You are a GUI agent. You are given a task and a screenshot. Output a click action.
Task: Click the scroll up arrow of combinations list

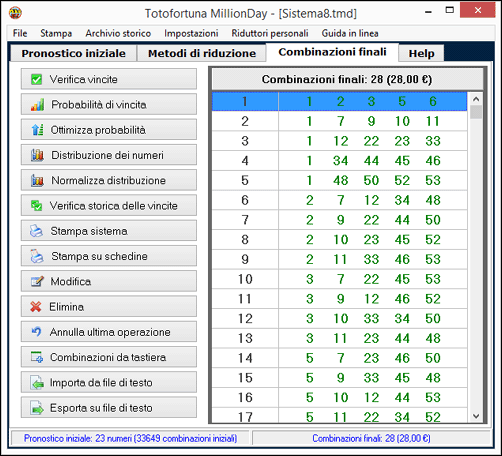point(476,99)
